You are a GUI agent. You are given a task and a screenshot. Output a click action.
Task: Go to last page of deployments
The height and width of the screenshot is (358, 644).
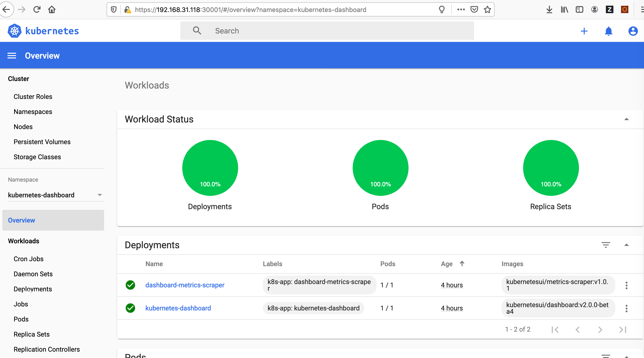click(x=623, y=330)
